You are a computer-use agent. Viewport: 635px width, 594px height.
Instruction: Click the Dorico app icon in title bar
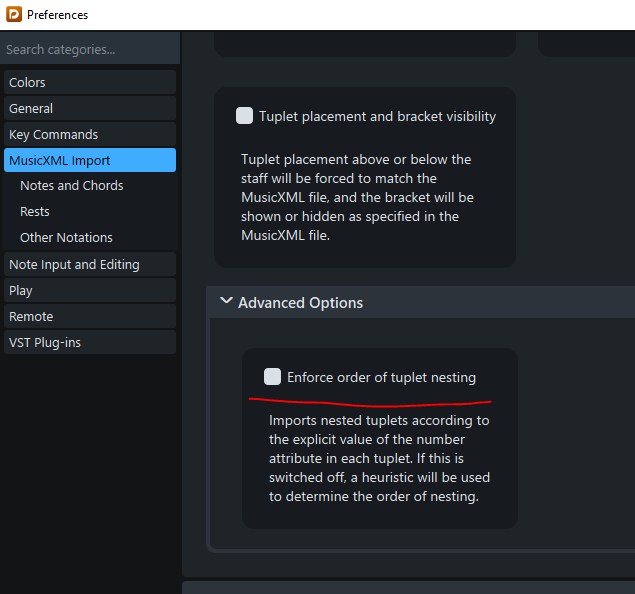[x=14, y=15]
